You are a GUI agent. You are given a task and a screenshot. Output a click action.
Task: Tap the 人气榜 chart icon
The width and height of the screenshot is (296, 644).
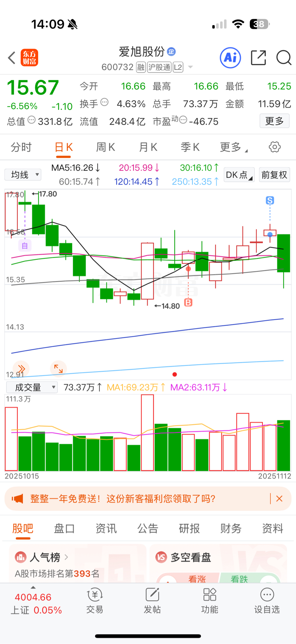(20, 557)
